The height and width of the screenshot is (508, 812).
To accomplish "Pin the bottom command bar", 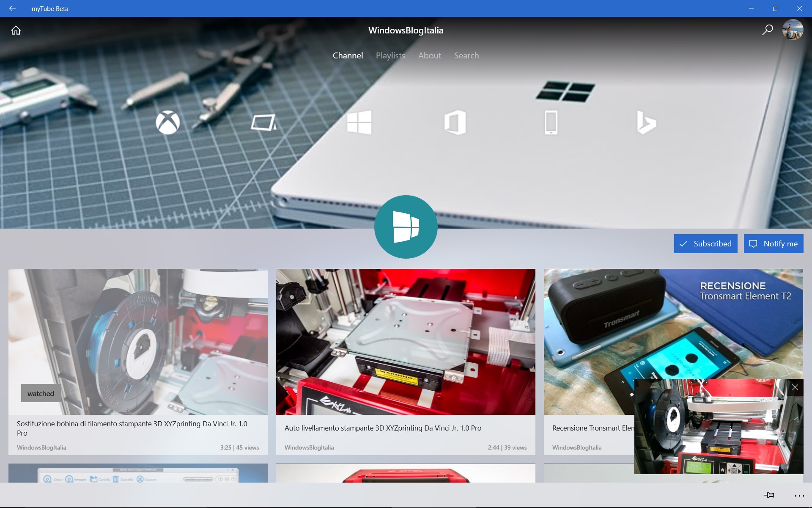I will point(769,495).
